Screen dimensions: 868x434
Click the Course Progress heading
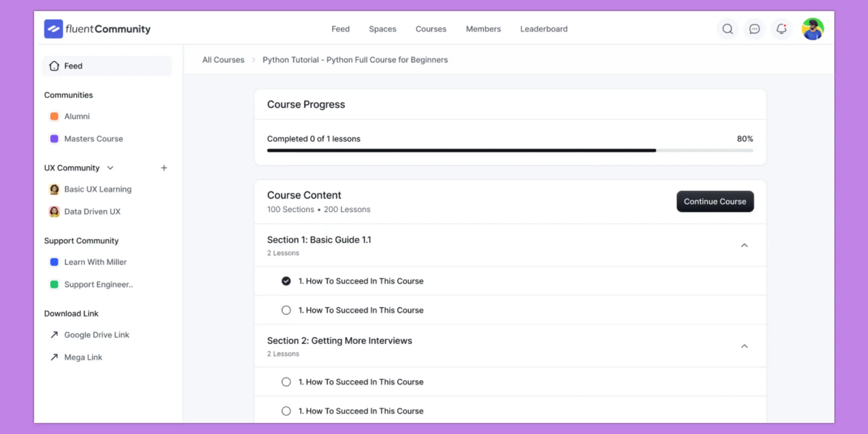(306, 105)
